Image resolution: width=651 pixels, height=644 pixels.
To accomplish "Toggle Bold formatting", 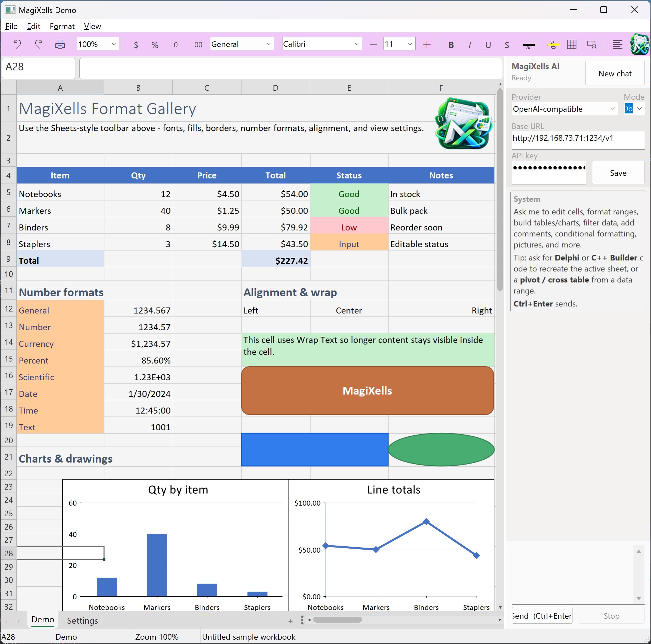I will (451, 45).
